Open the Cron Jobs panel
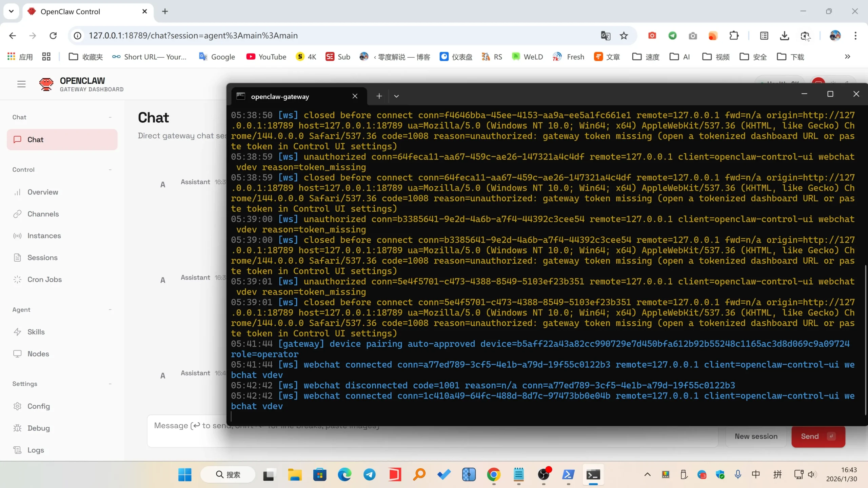Viewport: 868px width, 488px height. pyautogui.click(x=44, y=279)
